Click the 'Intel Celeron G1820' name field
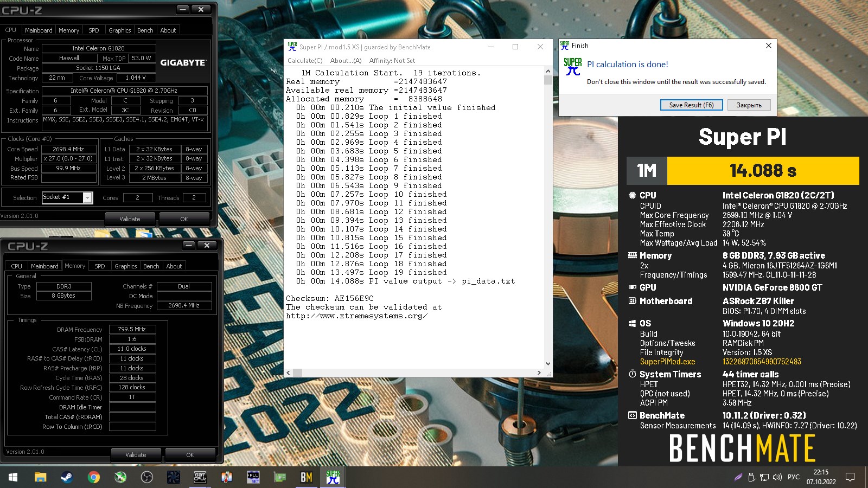868x488 pixels. click(99, 48)
